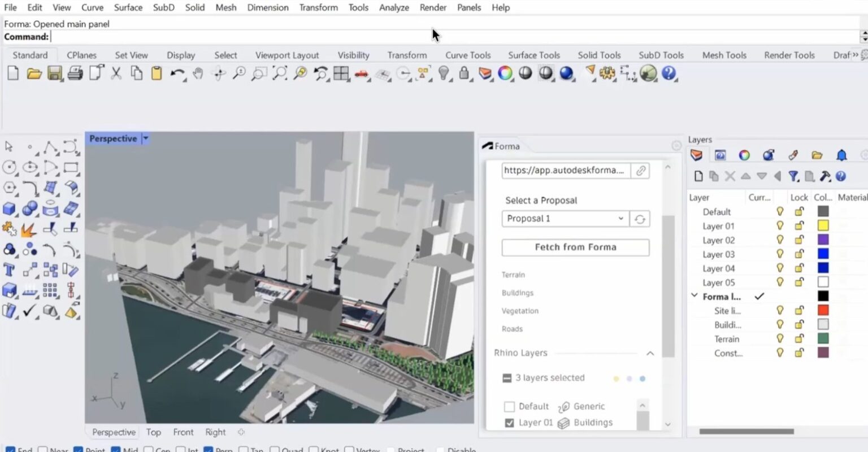Viewport: 868px width, 452px height.
Task: Open the Control point curve tool
Action: point(70,146)
